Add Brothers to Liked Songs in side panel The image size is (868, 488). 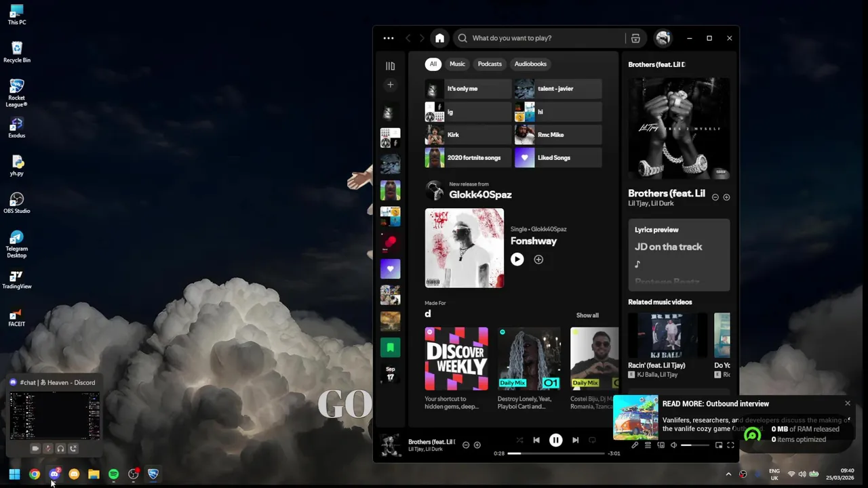(x=726, y=197)
